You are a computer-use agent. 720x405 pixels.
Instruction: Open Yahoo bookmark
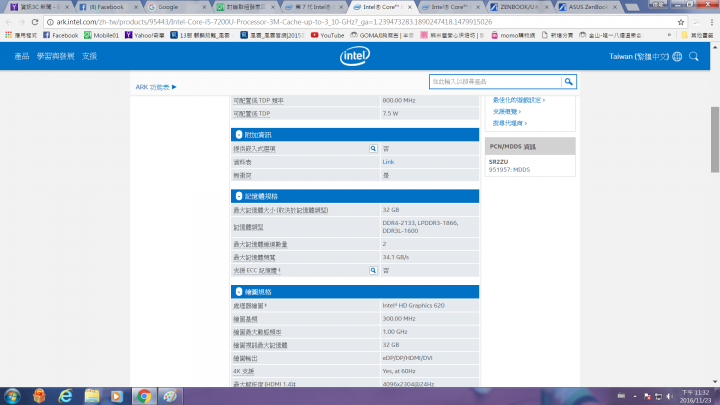(145, 35)
